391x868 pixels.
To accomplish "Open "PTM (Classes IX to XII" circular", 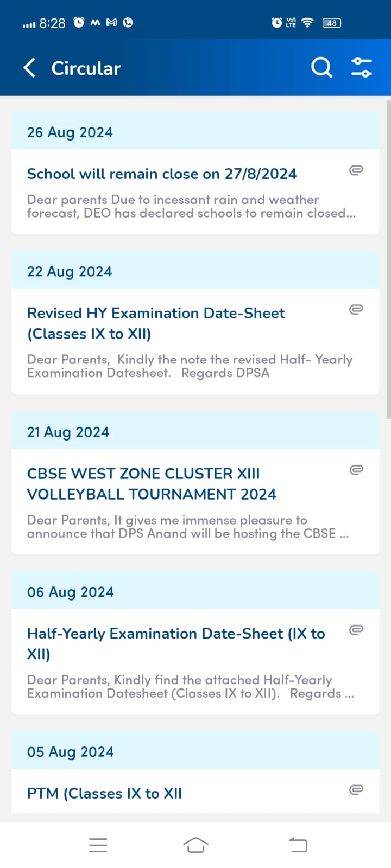I will point(105,794).
